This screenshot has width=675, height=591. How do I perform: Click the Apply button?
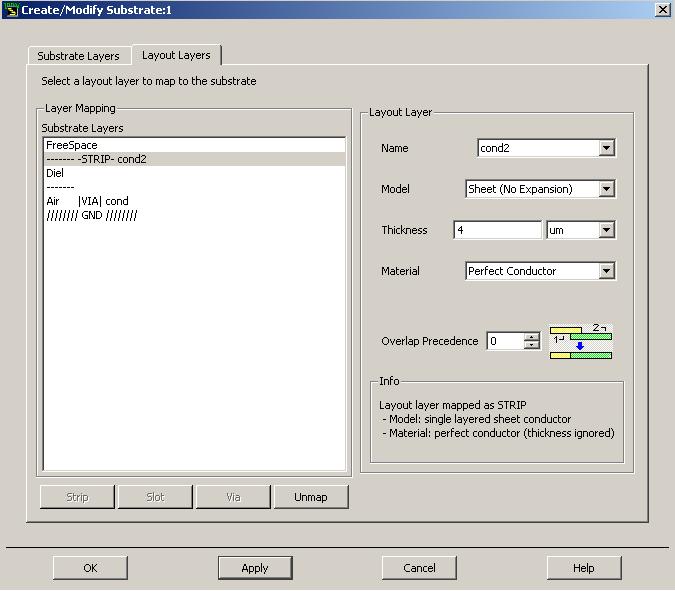point(255,568)
